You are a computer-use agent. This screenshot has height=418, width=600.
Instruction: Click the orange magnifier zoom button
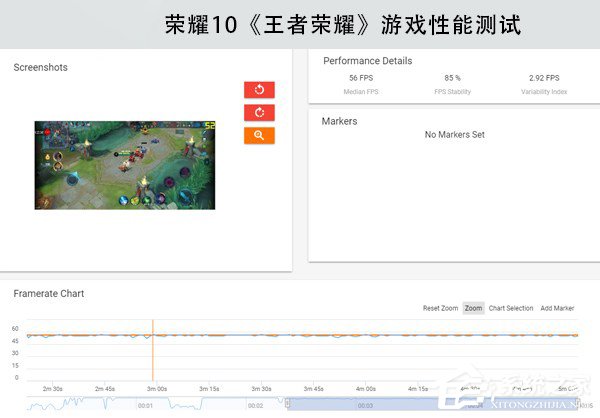click(259, 136)
